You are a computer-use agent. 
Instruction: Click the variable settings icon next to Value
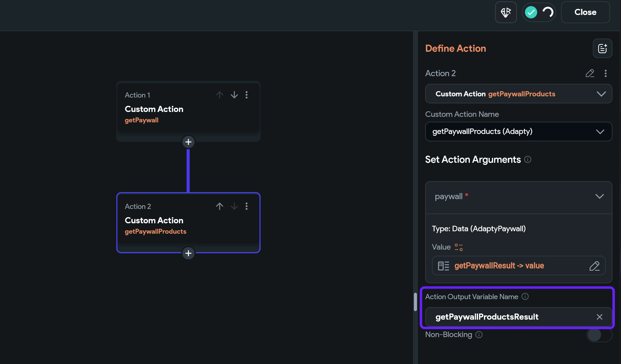[459, 247]
